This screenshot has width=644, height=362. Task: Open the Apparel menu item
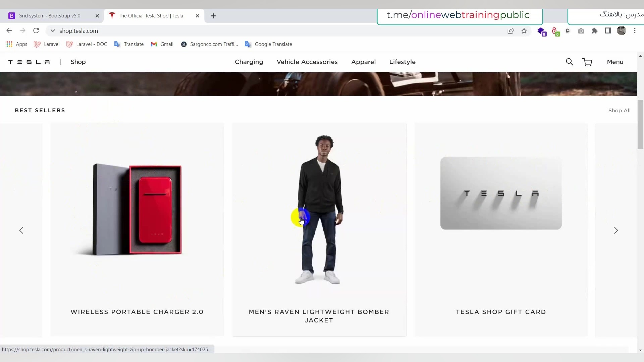click(363, 62)
